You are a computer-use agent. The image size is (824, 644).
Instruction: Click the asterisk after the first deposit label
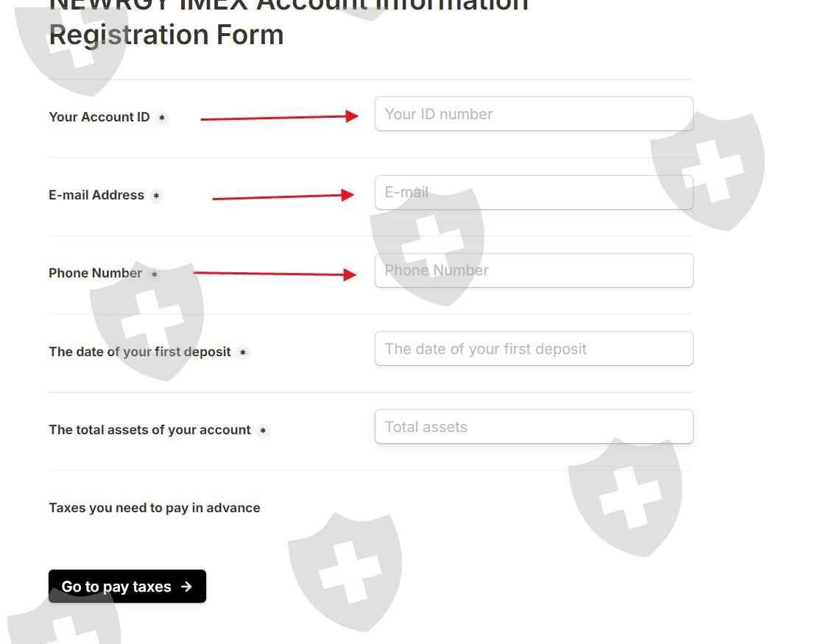(243, 353)
